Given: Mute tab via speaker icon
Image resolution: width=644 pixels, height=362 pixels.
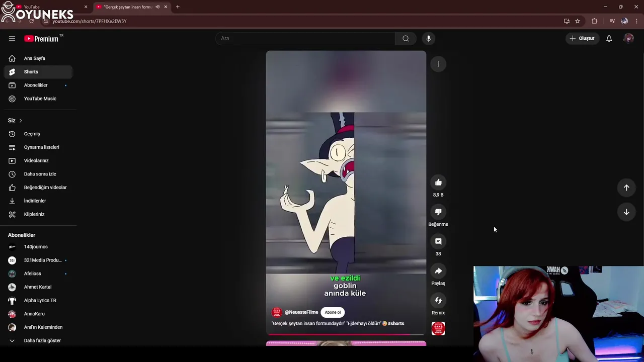Looking at the screenshot, I should tap(157, 7).
